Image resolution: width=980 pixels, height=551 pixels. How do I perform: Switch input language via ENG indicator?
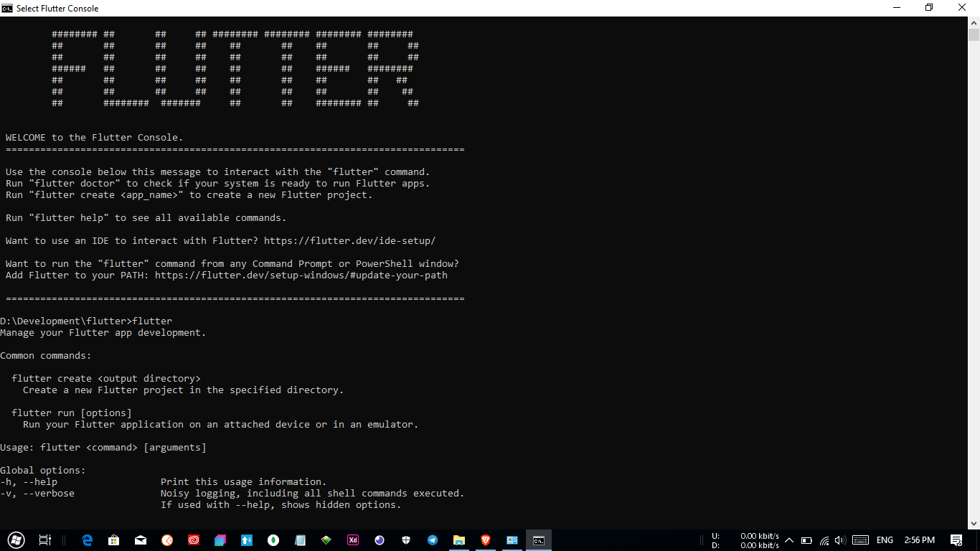click(x=885, y=540)
